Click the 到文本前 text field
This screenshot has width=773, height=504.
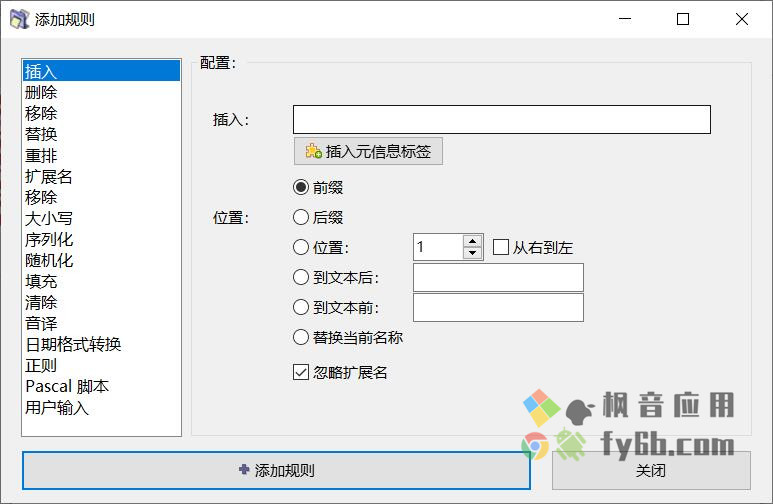(x=498, y=308)
